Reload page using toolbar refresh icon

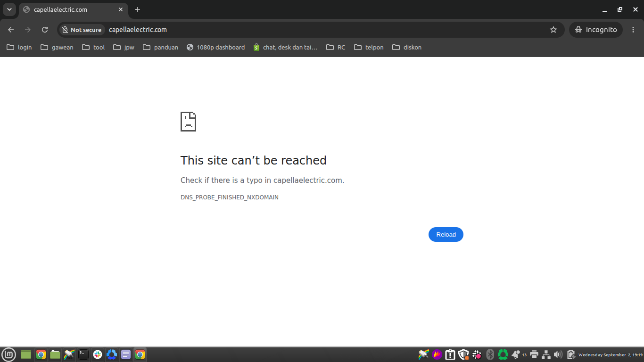[x=45, y=30]
